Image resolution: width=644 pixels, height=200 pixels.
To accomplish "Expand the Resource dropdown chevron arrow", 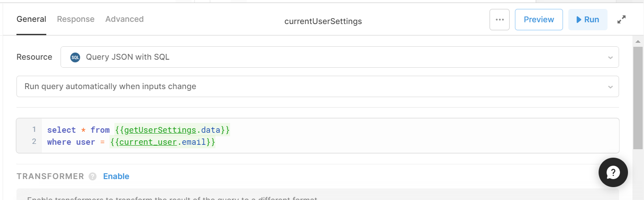I will point(610,57).
